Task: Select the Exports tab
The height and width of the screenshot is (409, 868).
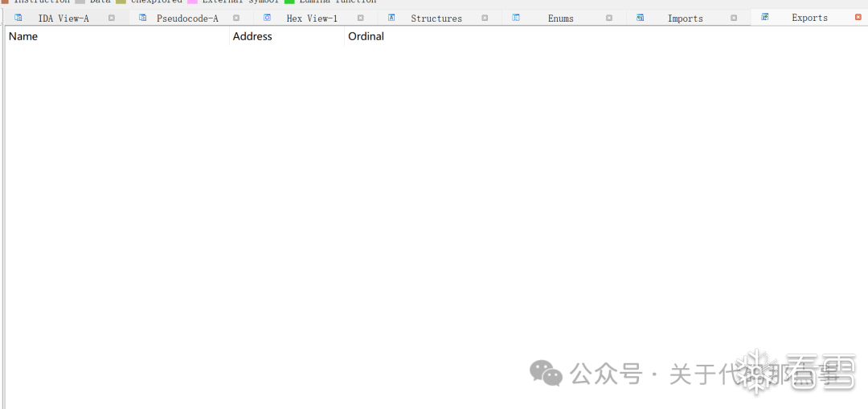Action: click(809, 18)
